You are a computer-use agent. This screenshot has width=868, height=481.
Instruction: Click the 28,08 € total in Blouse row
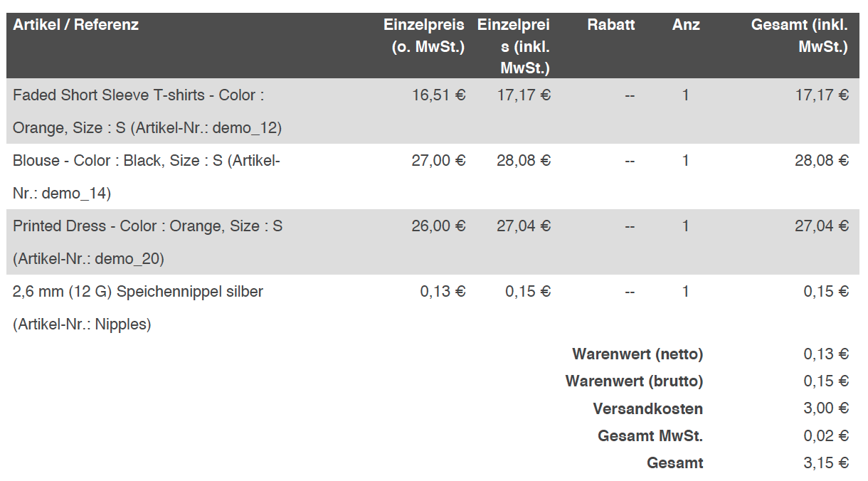tap(821, 161)
